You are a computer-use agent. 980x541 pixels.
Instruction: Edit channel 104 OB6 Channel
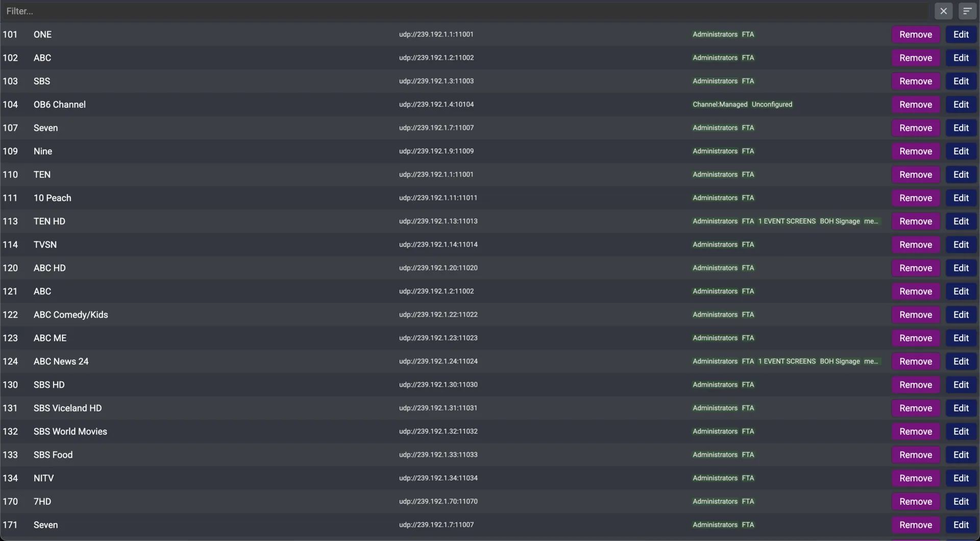961,104
